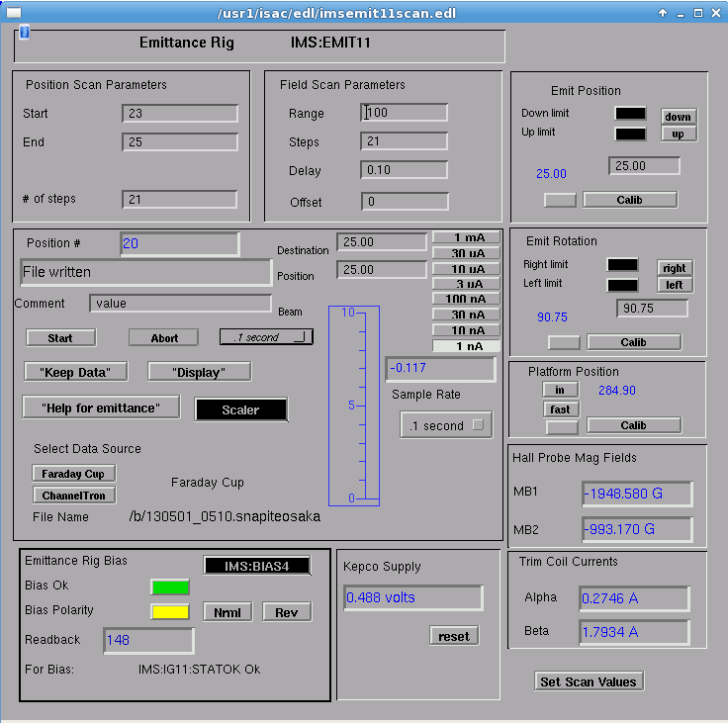Select the 1 nA beam range
Image resolution: width=728 pixels, height=723 pixels.
466,346
